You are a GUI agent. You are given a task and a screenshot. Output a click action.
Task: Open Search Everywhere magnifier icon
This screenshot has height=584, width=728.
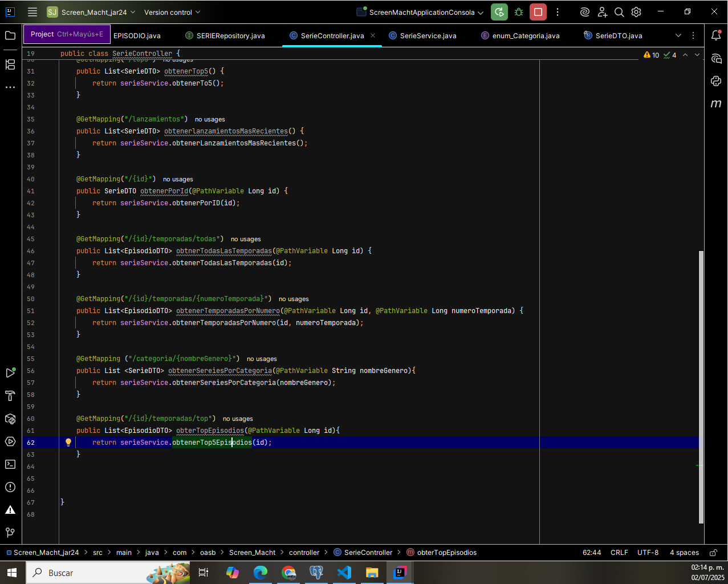coord(619,12)
